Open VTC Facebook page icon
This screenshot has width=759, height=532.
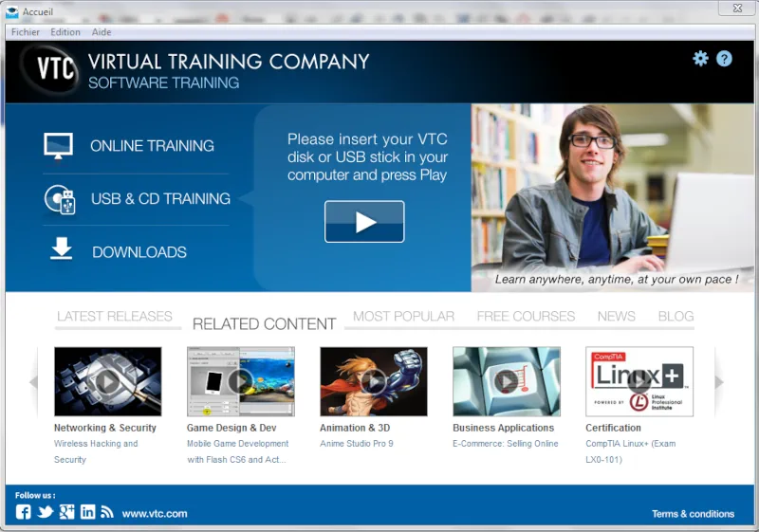click(x=24, y=512)
